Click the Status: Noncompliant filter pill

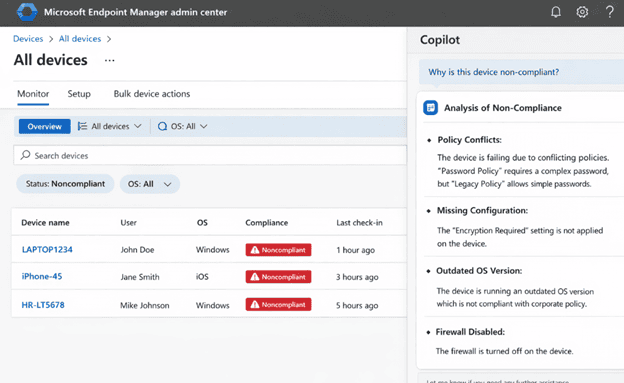point(65,184)
